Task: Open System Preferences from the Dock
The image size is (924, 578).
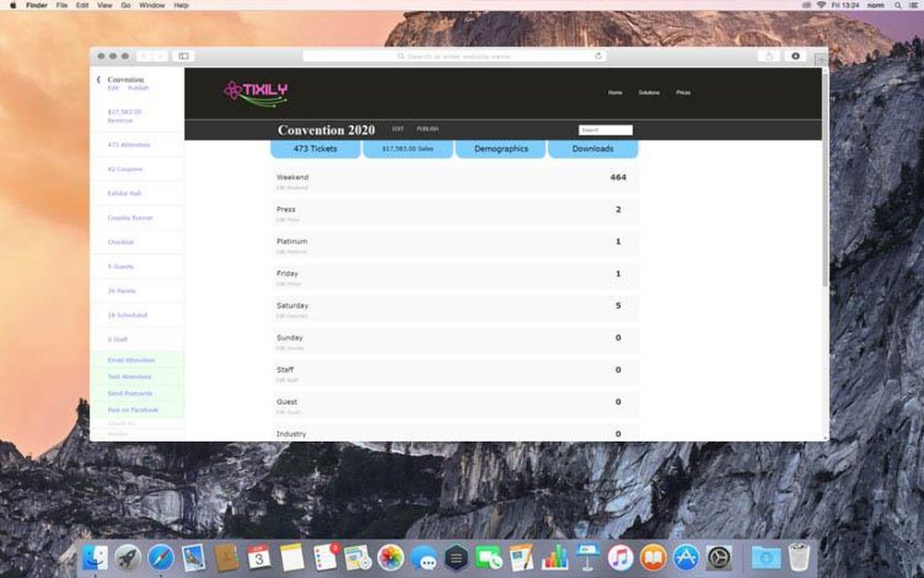Action: point(719,558)
